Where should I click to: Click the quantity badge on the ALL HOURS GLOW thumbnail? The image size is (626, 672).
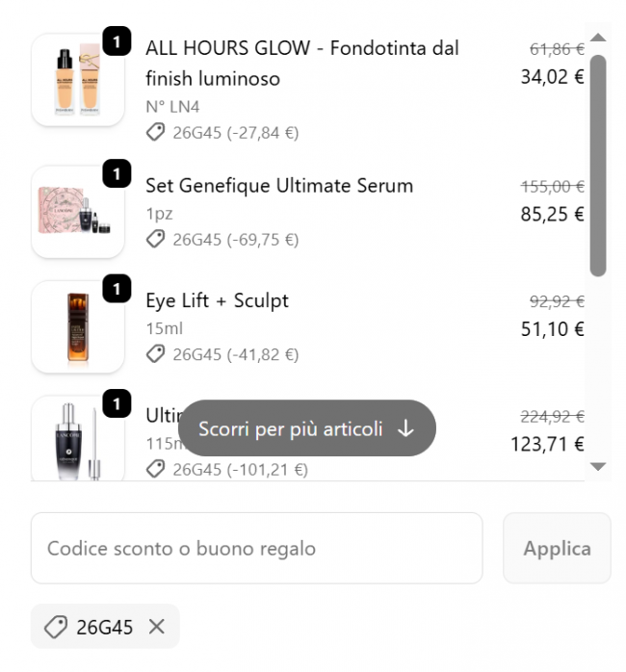[117, 42]
